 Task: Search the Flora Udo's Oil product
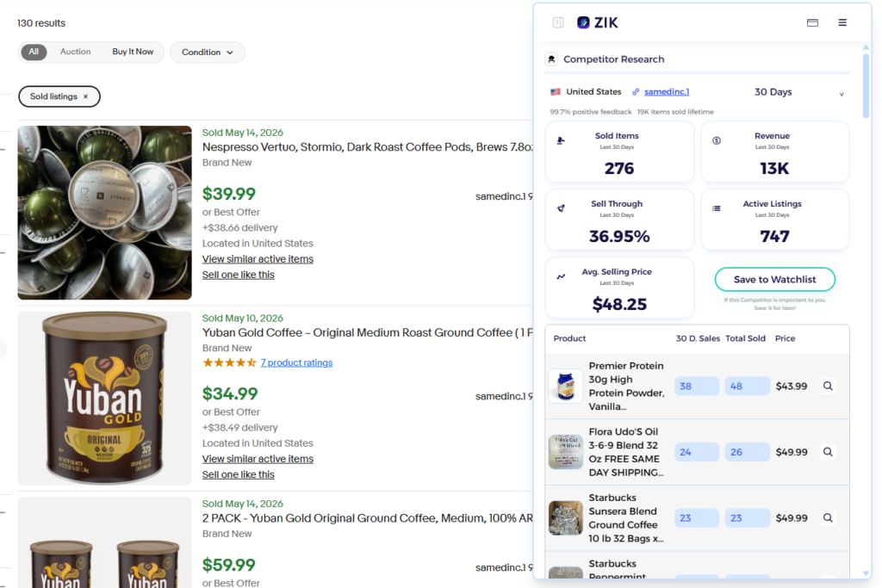tap(828, 452)
